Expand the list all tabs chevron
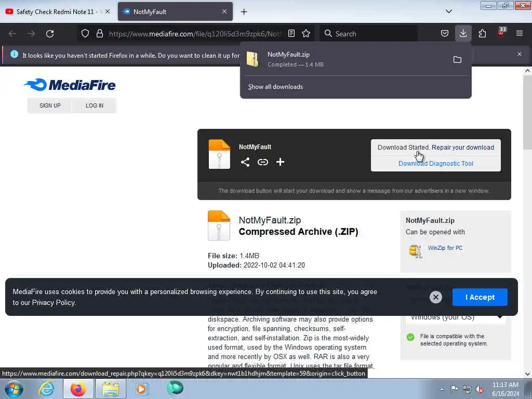 (449, 11)
